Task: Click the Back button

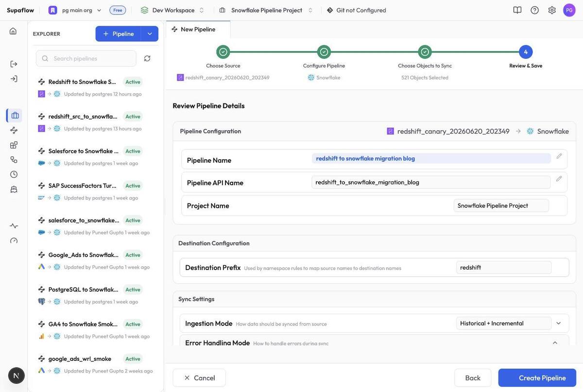Action: [x=473, y=378]
